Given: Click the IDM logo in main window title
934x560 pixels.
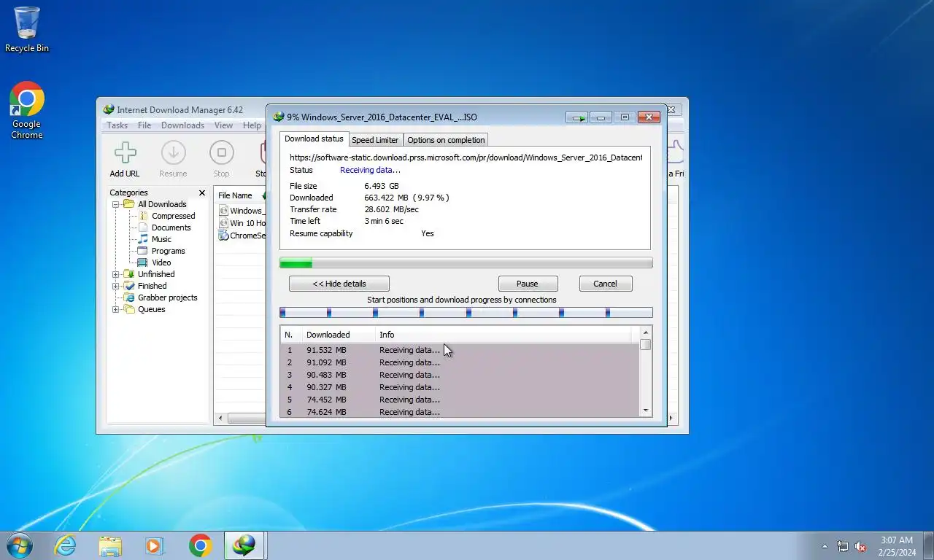Looking at the screenshot, I should (x=109, y=110).
